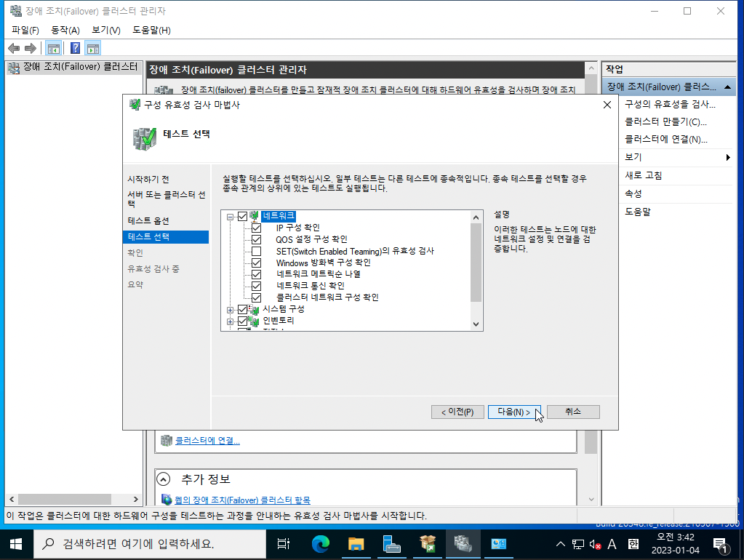The width and height of the screenshot is (744, 560).
Task: Click the Failover cluster tree node icon
Action: point(14,68)
